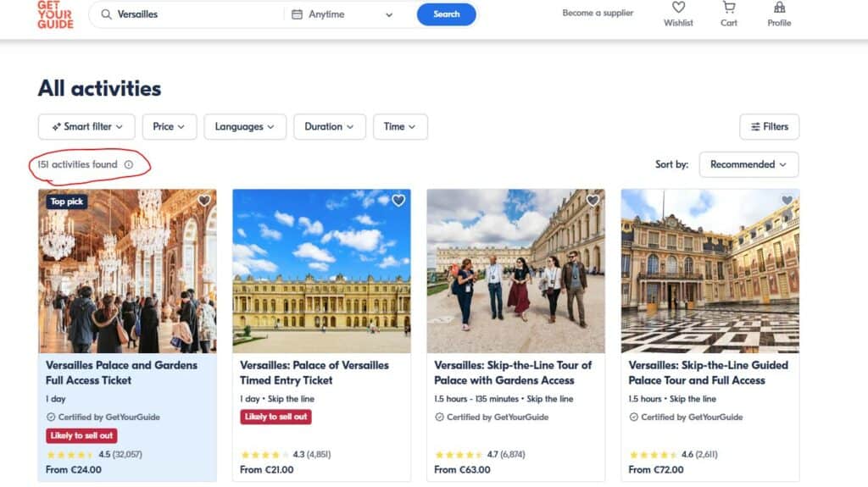Toggle wishlist heart on Gardens Access tour card

[x=593, y=201]
